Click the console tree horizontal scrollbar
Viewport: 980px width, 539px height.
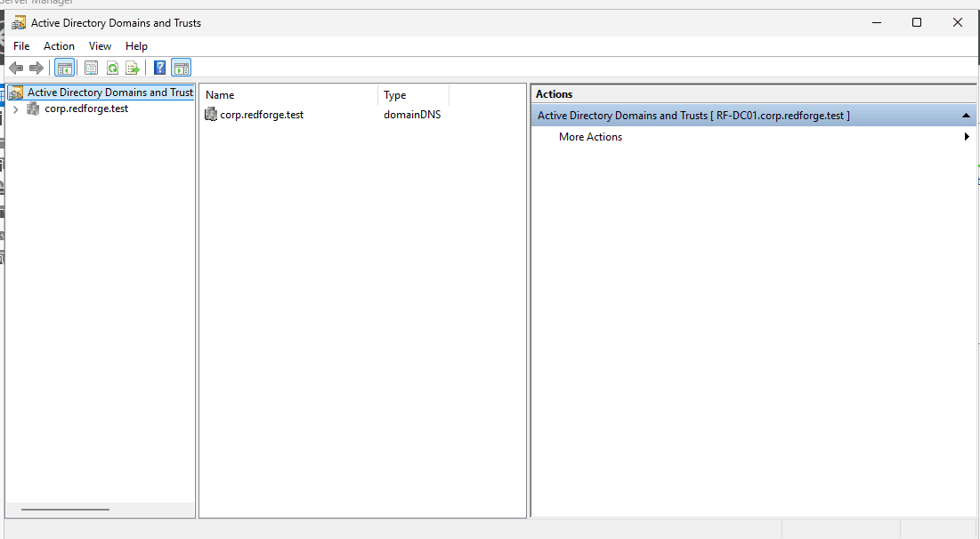click(x=65, y=510)
